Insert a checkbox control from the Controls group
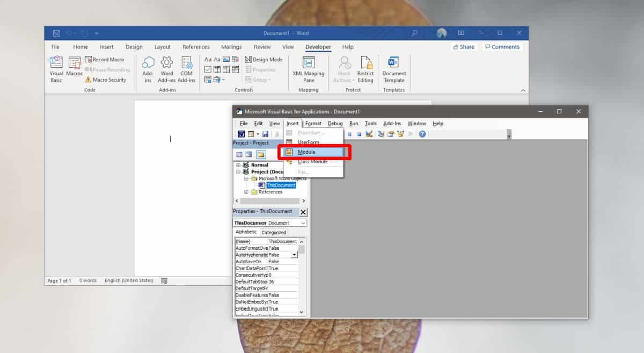This screenshot has height=353, width=644. click(x=207, y=69)
